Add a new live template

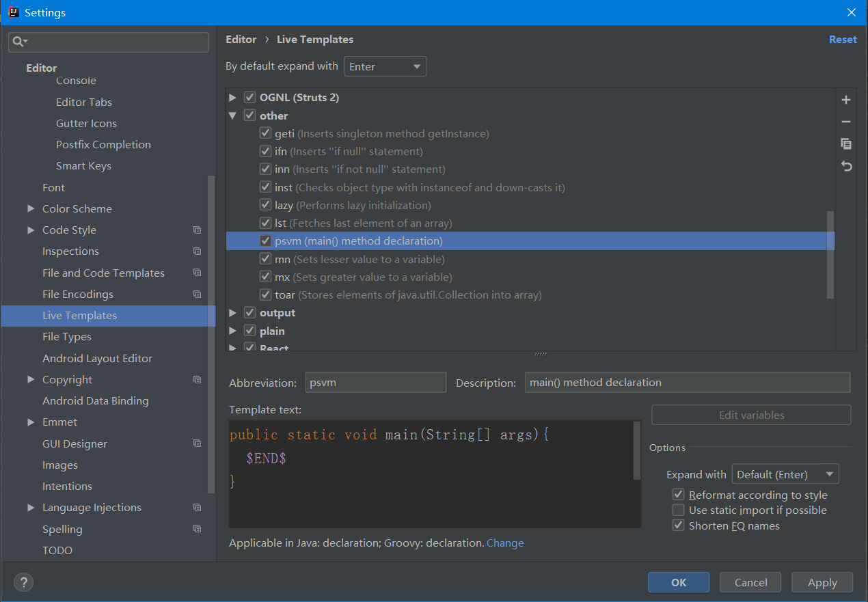point(846,99)
